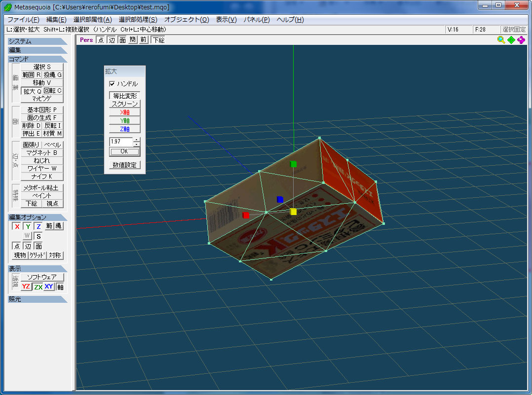
Task: Activate the 拡大 Q scale tool
Action: (x=32, y=91)
